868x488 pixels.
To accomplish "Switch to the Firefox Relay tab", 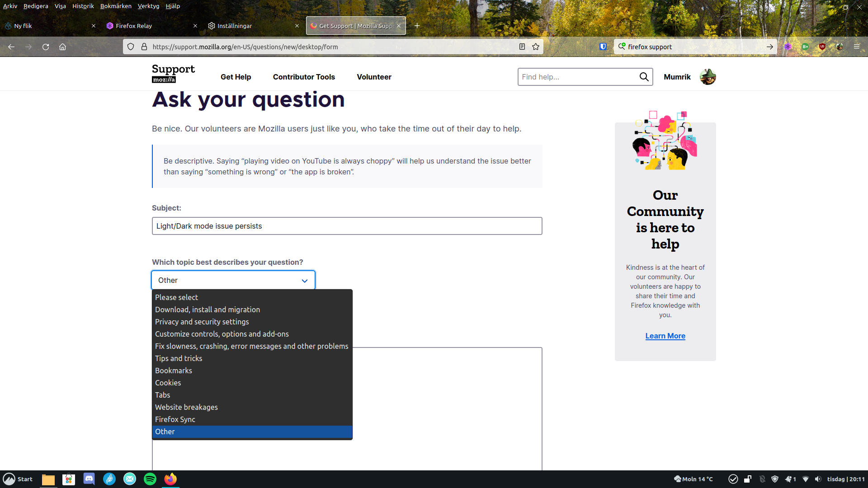I will pos(134,26).
